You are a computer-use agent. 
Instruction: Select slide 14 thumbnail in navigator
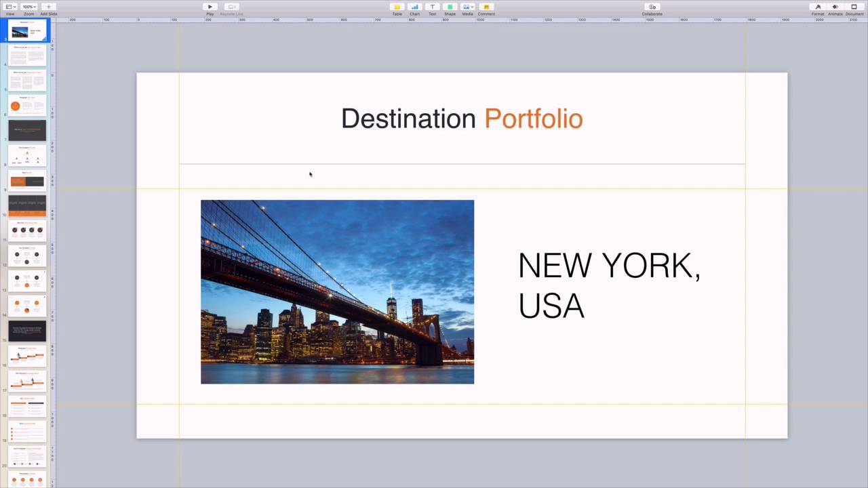[x=27, y=306]
